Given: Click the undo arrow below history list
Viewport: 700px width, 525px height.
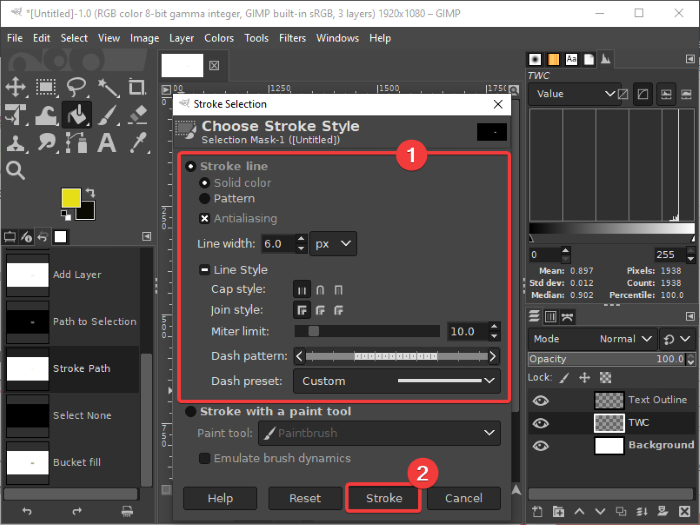Looking at the screenshot, I should click(27, 511).
